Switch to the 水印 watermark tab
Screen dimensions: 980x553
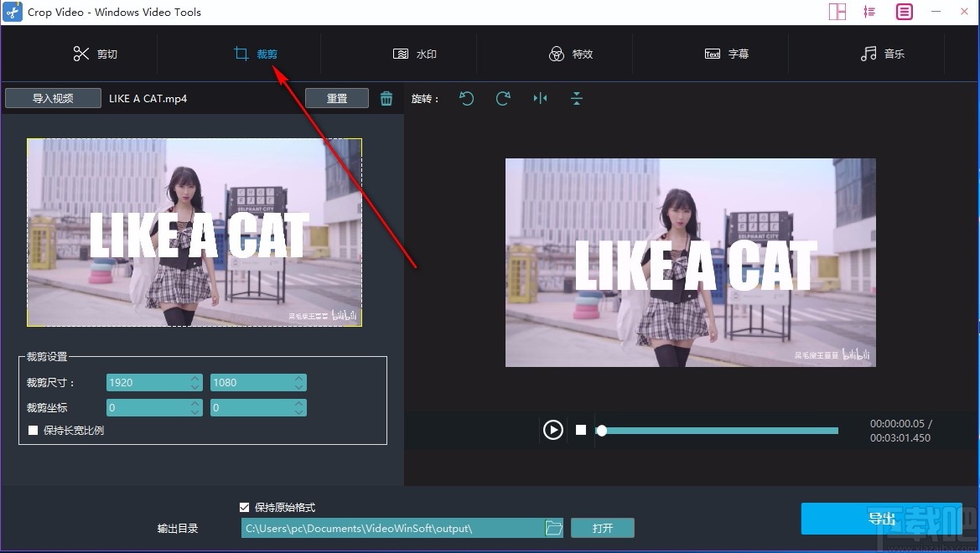tap(414, 54)
